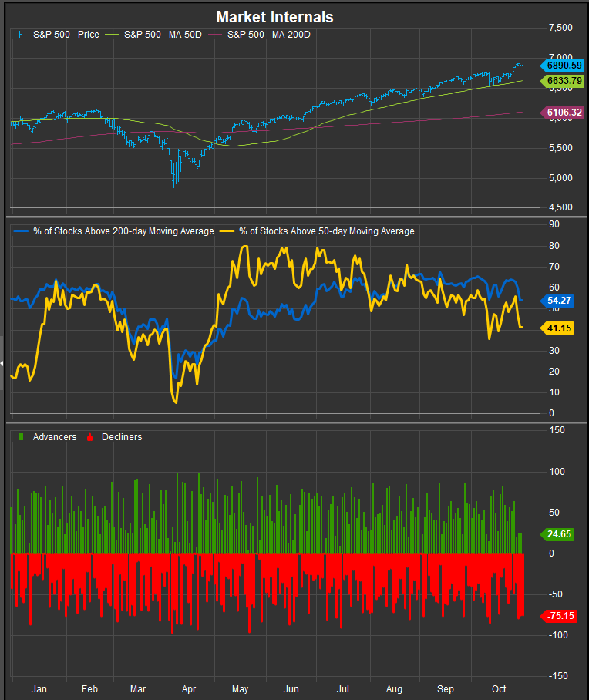
Task: Click the red Decliners legend icon
Action: point(90,437)
